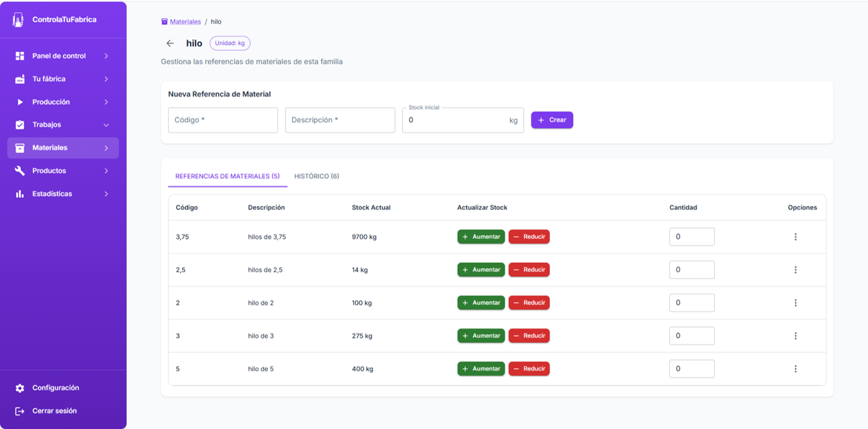The height and width of the screenshot is (429, 868).
Task: Click the back arrow beside hilo title
Action: (x=170, y=43)
